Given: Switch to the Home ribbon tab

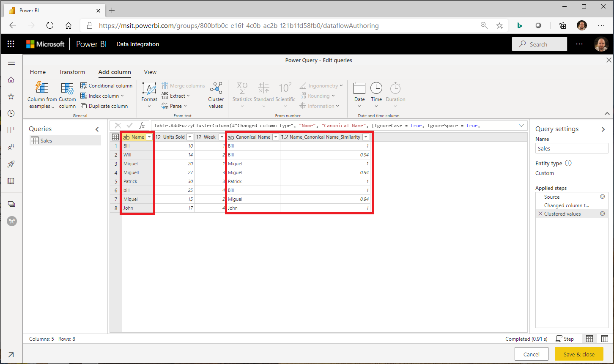Looking at the screenshot, I should click(38, 72).
